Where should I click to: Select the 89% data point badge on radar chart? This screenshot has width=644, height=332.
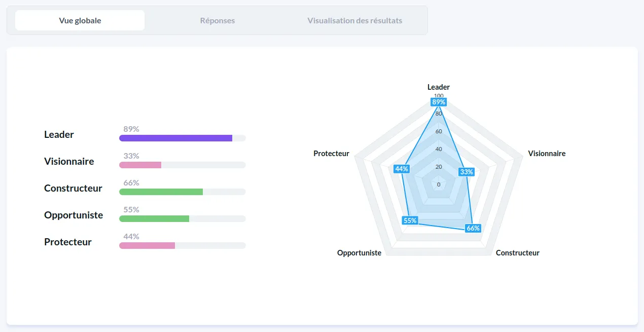pyautogui.click(x=438, y=102)
